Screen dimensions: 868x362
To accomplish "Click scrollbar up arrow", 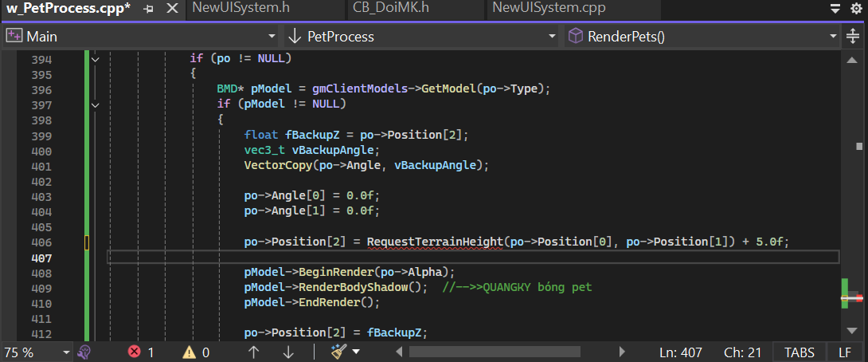I will coord(853,59).
